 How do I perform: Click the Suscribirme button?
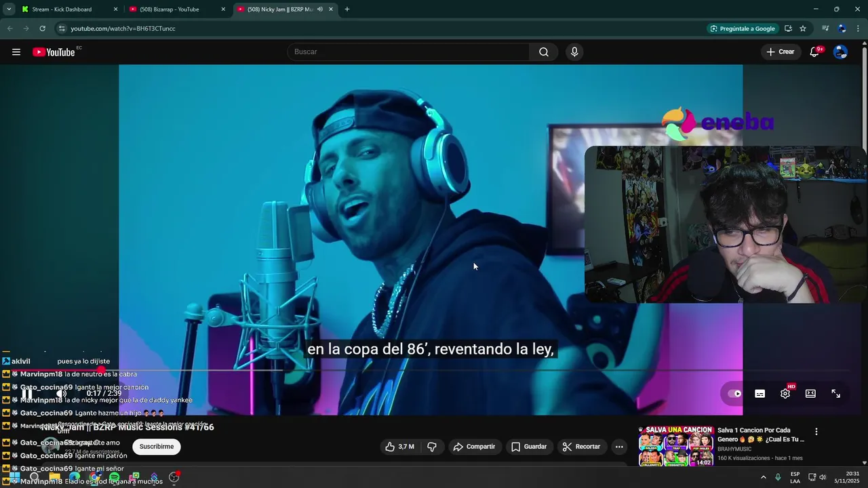[x=157, y=447]
